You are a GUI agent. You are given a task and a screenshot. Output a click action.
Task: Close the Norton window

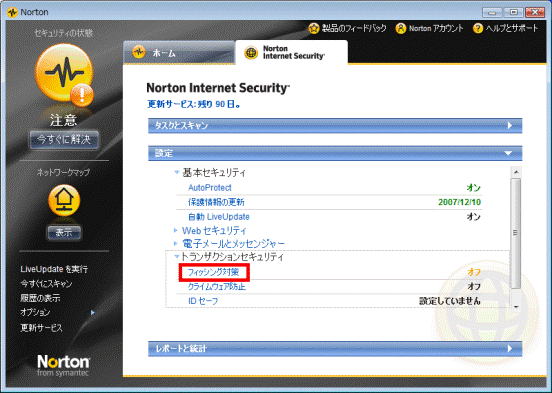click(x=535, y=13)
